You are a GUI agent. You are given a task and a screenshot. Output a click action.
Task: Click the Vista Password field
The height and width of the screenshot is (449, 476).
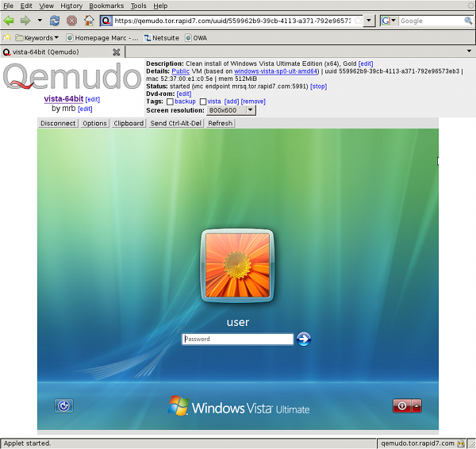pyautogui.click(x=238, y=339)
